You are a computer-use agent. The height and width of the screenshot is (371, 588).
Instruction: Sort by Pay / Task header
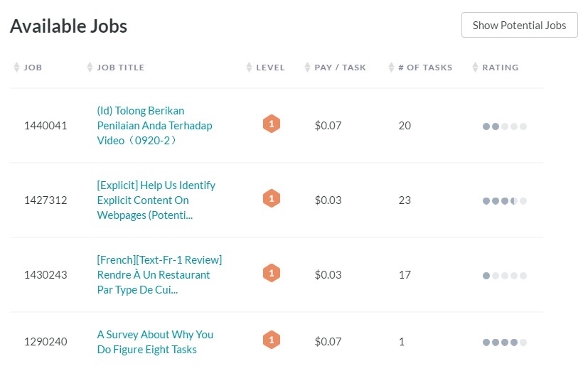click(307, 68)
